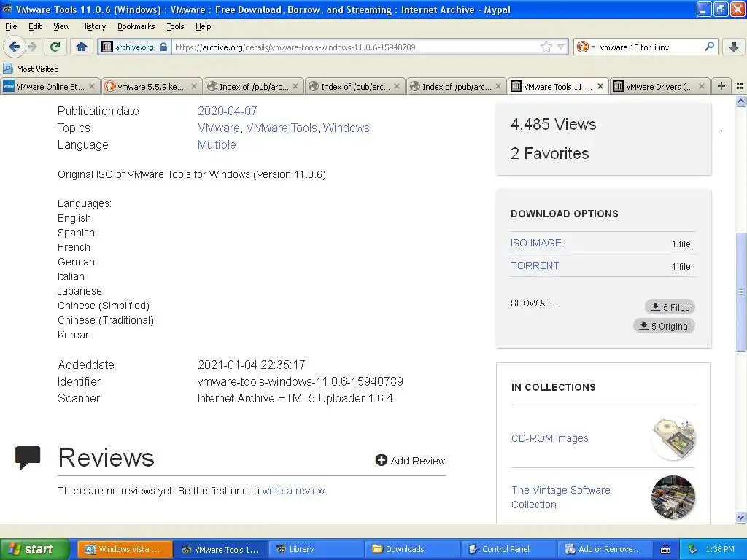Close the active VMware Tools 11 tab

pyautogui.click(x=600, y=86)
